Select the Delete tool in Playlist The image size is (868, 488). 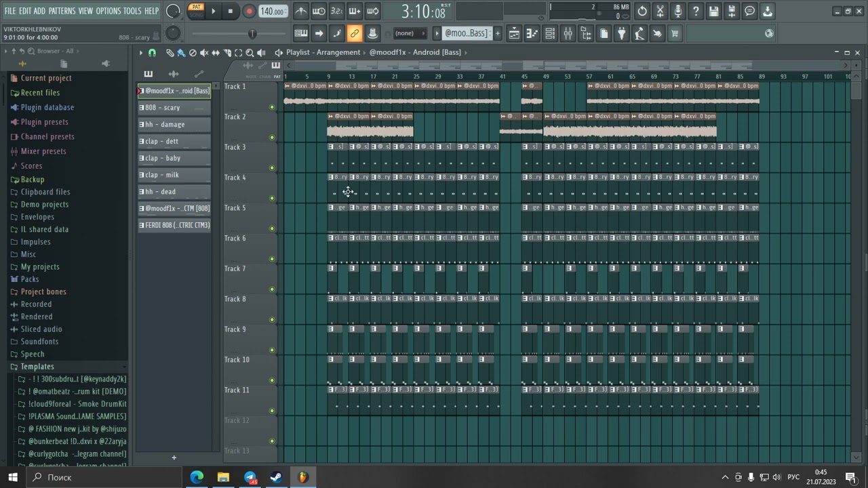(x=193, y=53)
